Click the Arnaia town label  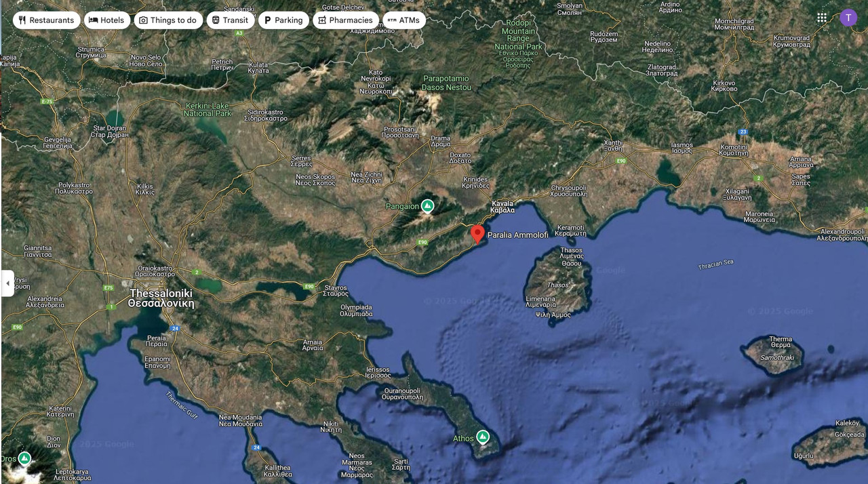[313, 345]
